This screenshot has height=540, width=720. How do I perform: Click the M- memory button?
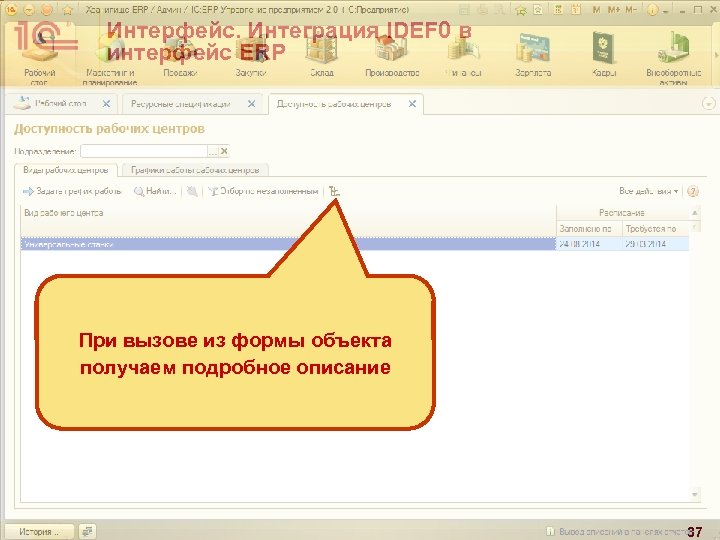[631, 9]
